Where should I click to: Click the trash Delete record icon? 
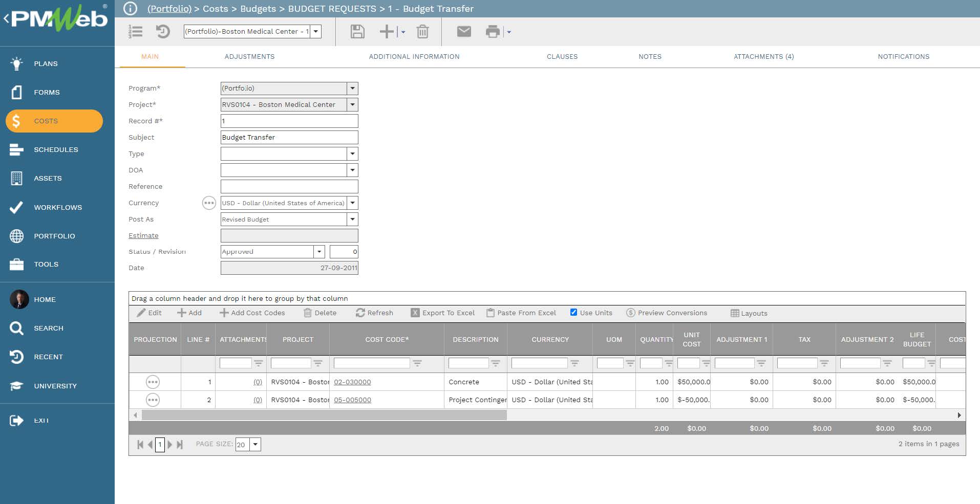pos(422,32)
